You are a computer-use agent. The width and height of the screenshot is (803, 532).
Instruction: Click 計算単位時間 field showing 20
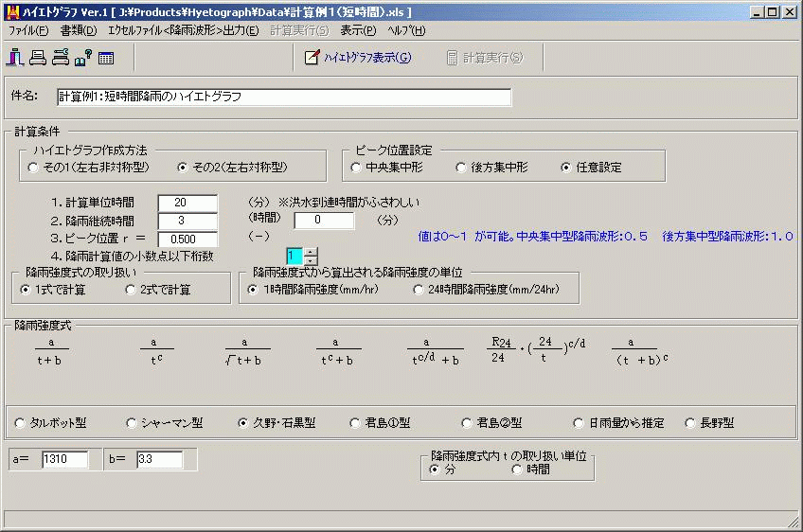[x=187, y=203]
